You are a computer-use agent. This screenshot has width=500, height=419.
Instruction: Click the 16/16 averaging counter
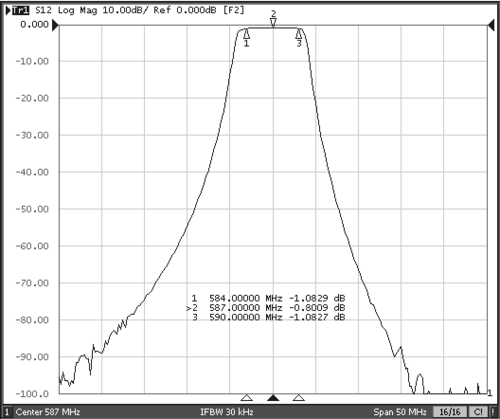(450, 412)
